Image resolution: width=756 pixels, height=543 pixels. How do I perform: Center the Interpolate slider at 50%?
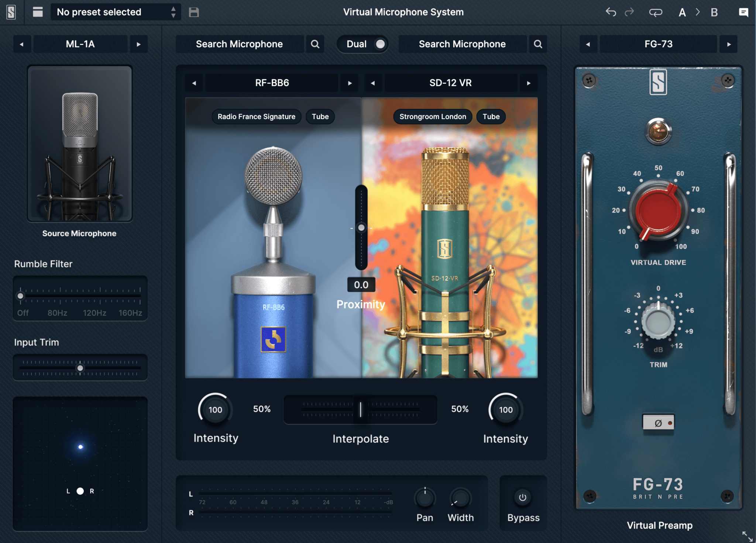pyautogui.click(x=360, y=409)
